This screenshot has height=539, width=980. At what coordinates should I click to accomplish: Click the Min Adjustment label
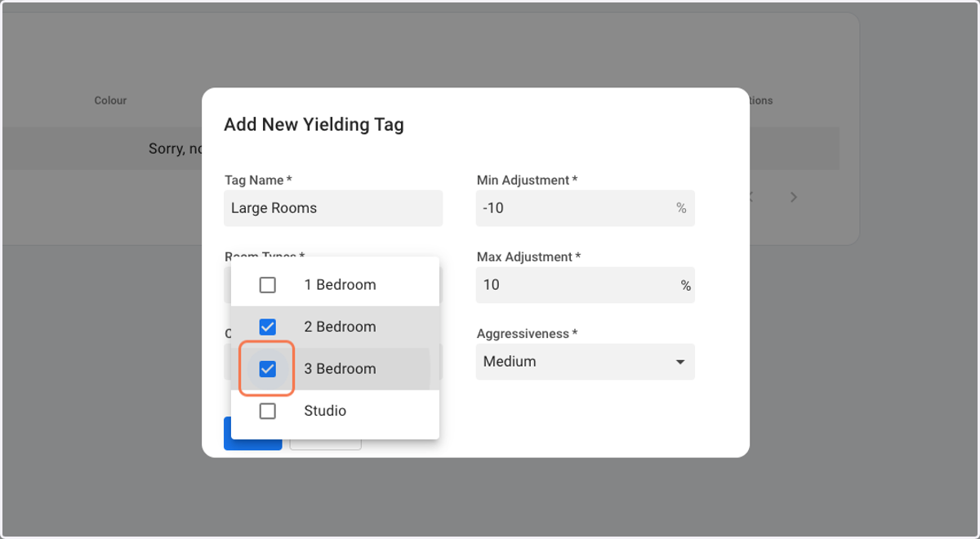pyautogui.click(x=527, y=180)
